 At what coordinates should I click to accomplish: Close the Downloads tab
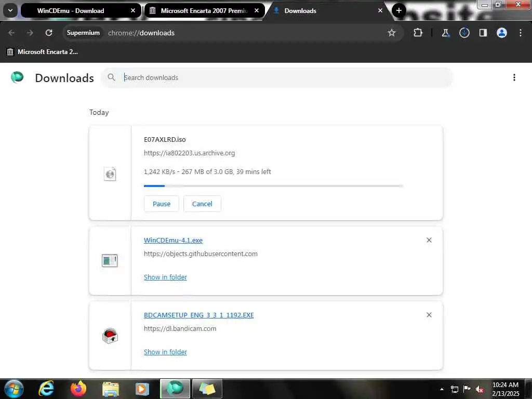click(380, 10)
